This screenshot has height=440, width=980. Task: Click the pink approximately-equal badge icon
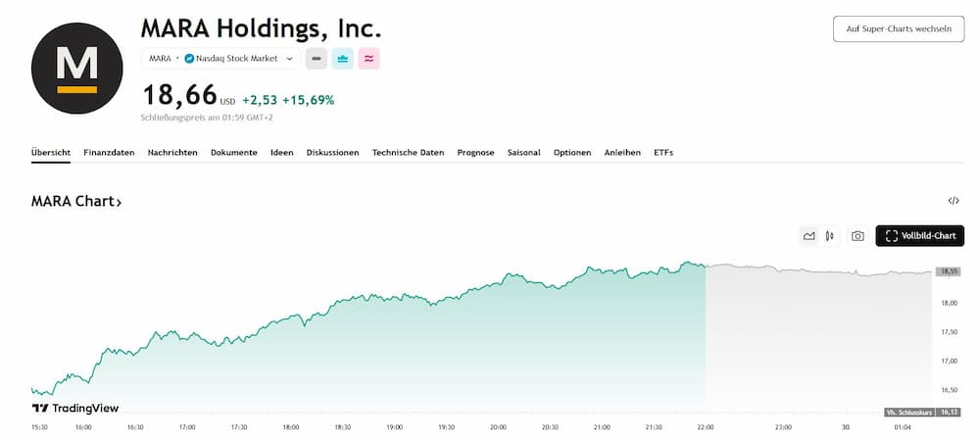[369, 59]
